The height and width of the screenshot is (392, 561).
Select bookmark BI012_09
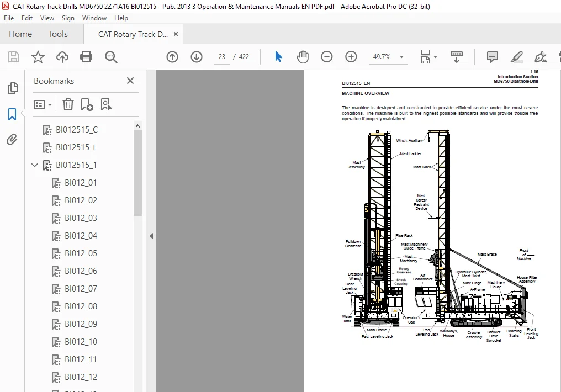click(81, 324)
